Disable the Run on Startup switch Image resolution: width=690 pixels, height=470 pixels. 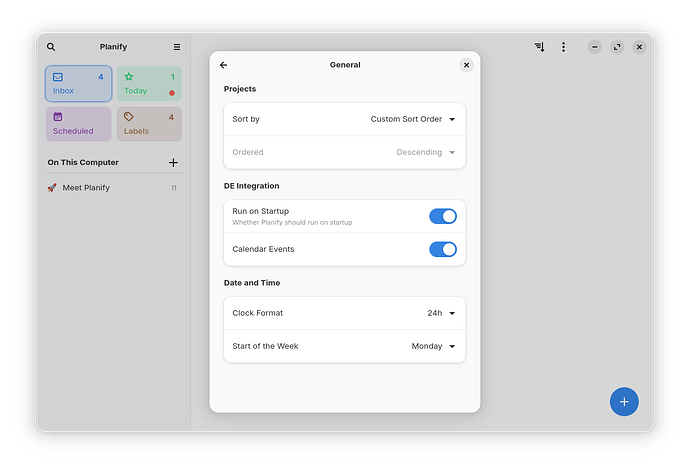(x=442, y=216)
